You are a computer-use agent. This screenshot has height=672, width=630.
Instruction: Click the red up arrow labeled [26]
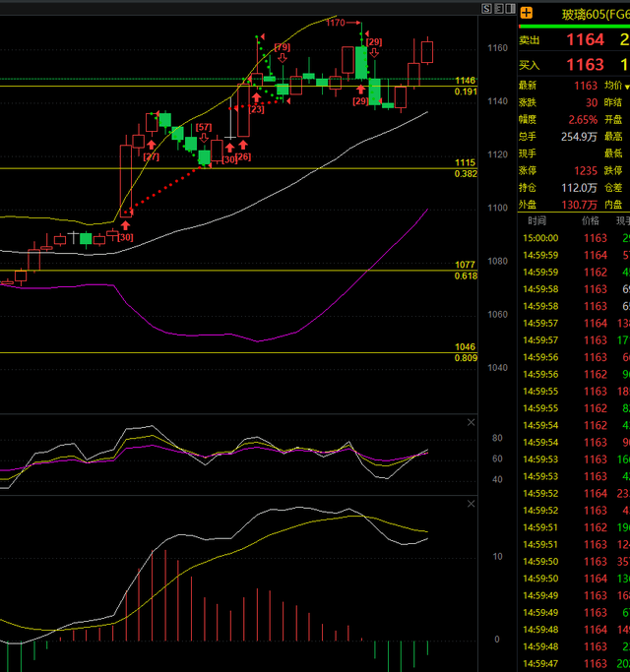(242, 146)
